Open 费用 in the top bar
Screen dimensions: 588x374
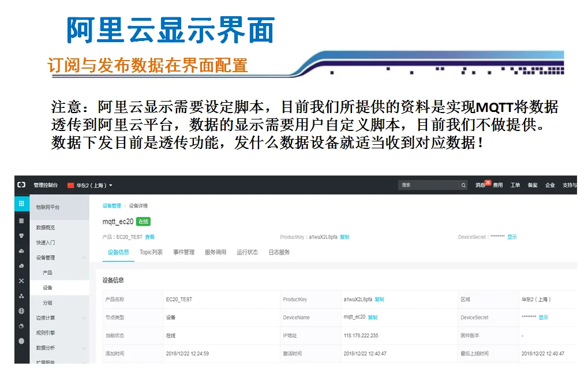[498, 185]
